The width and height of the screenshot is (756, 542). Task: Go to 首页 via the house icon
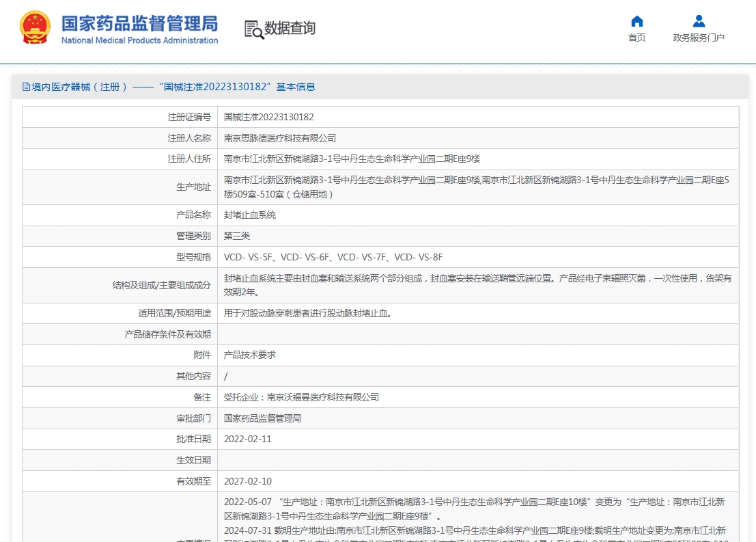[637, 21]
